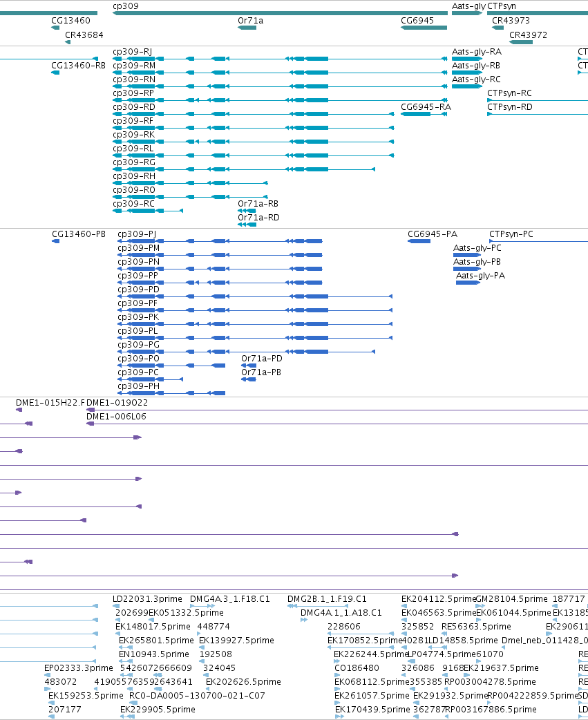Open protein CG13460-PB
This screenshot has width=588, height=720.
(79, 234)
